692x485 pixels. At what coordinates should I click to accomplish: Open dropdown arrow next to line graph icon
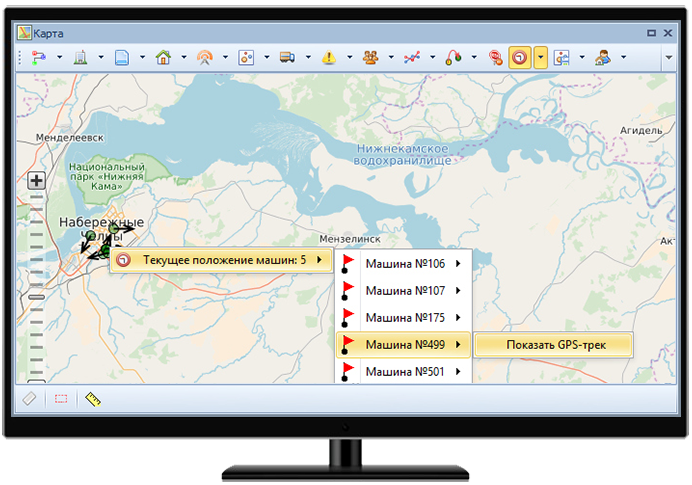(433, 57)
